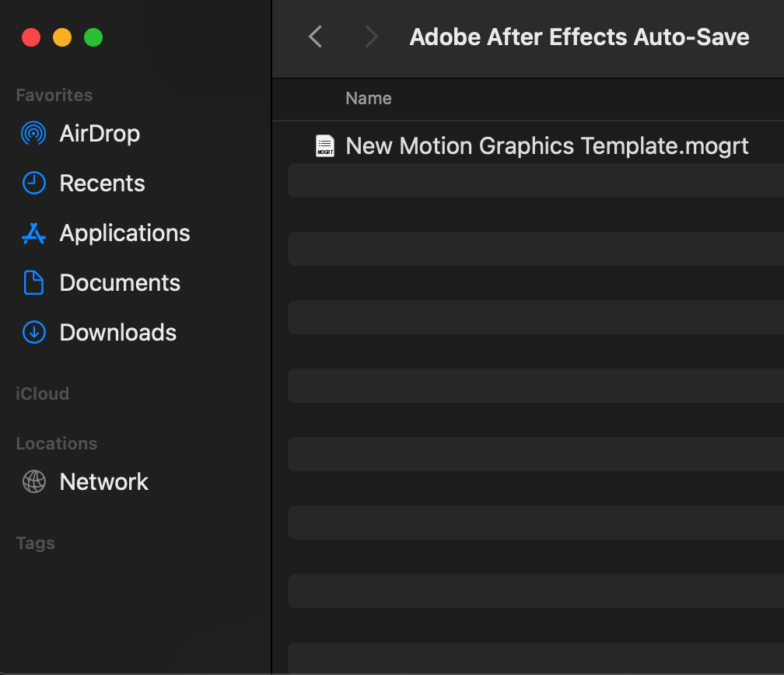Expand the Tags sidebar section
Image resolution: width=784 pixels, height=675 pixels.
click(x=36, y=543)
